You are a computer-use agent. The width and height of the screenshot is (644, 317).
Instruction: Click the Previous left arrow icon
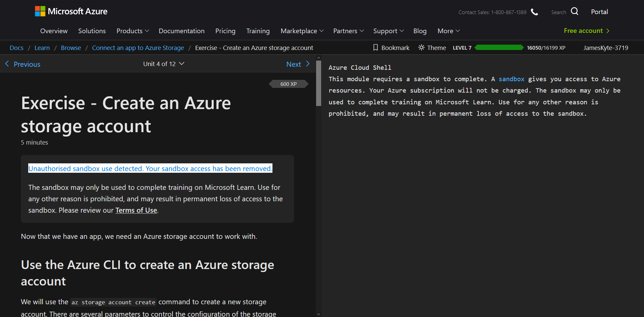[x=7, y=64]
